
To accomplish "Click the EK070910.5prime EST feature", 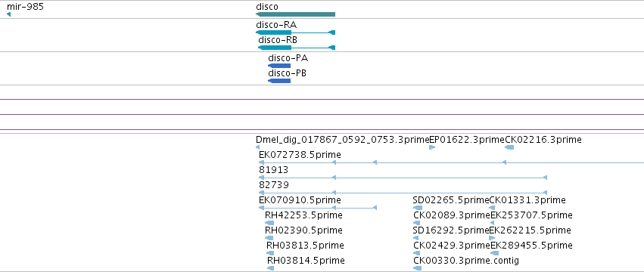I will pos(318,208).
